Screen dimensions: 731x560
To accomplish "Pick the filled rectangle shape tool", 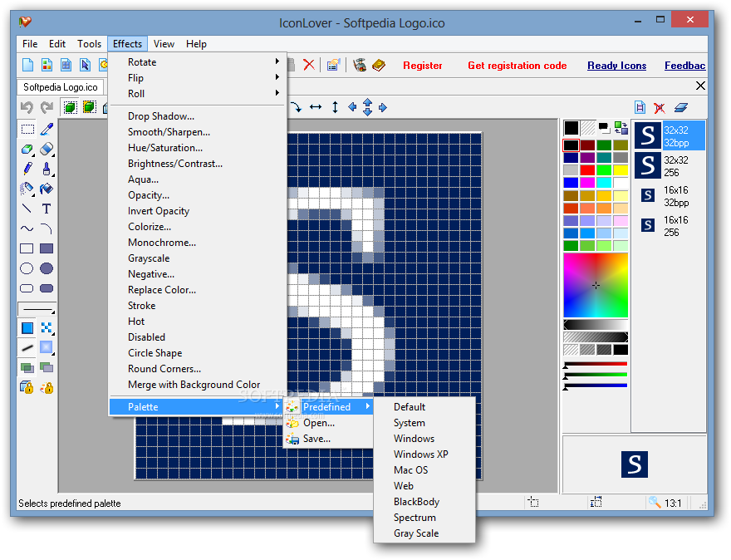I will (47, 248).
